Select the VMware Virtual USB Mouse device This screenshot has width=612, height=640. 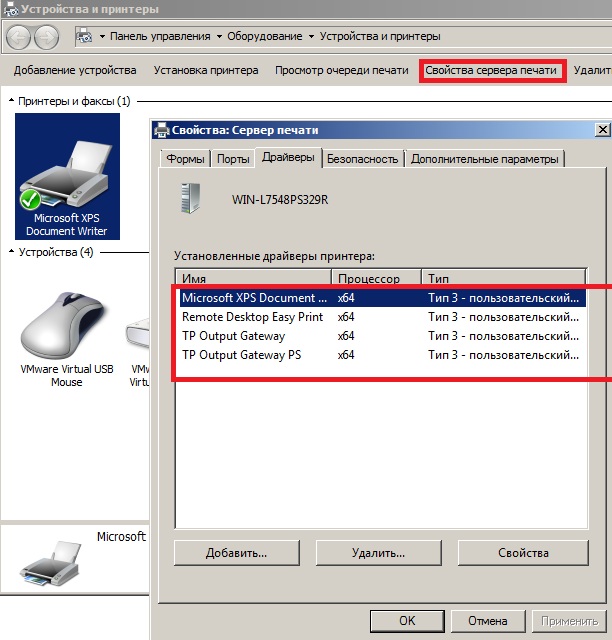click(x=67, y=339)
